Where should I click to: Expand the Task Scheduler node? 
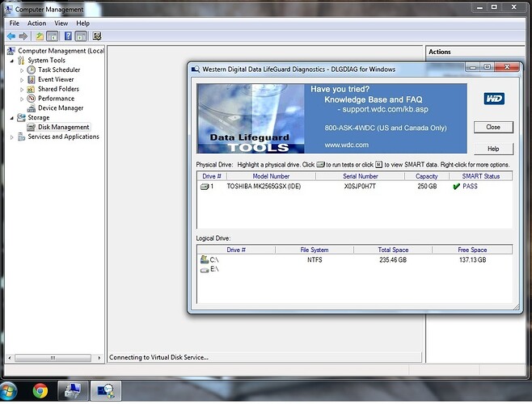pyautogui.click(x=22, y=70)
